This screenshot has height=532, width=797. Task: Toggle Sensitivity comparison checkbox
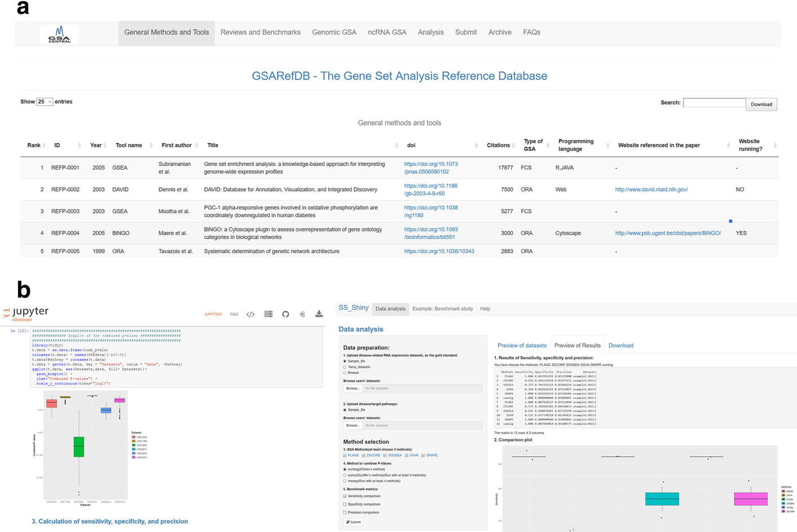point(345,496)
